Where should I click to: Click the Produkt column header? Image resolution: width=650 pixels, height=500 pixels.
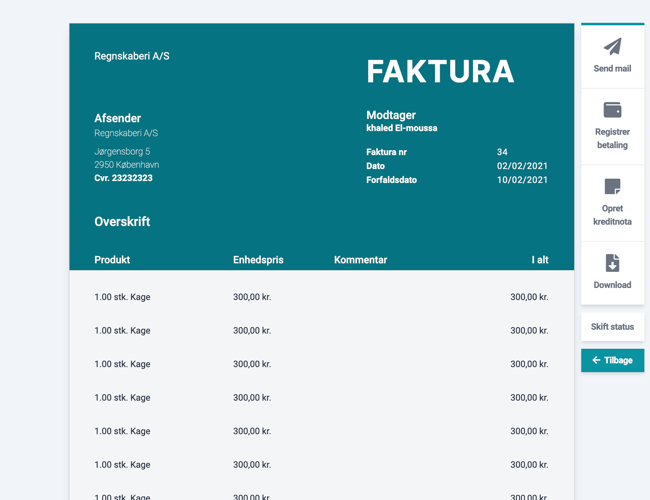[112, 260]
